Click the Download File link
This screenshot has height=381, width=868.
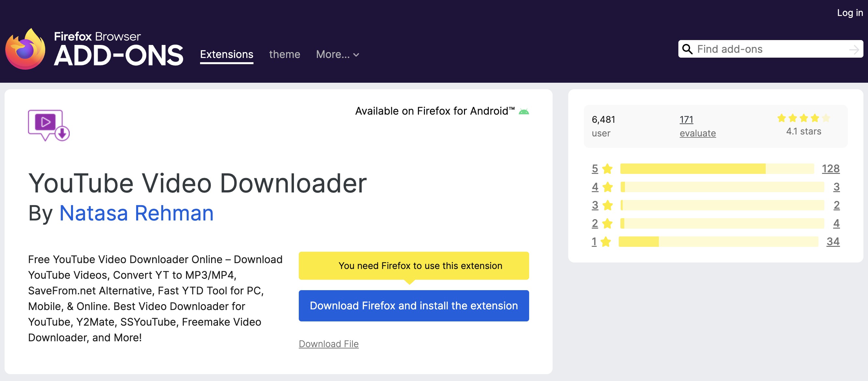click(328, 344)
